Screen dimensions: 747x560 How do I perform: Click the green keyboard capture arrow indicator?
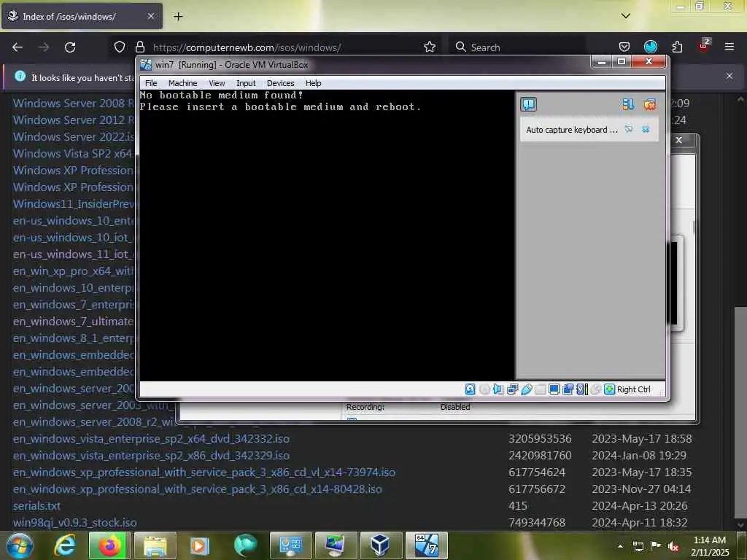[x=609, y=389]
